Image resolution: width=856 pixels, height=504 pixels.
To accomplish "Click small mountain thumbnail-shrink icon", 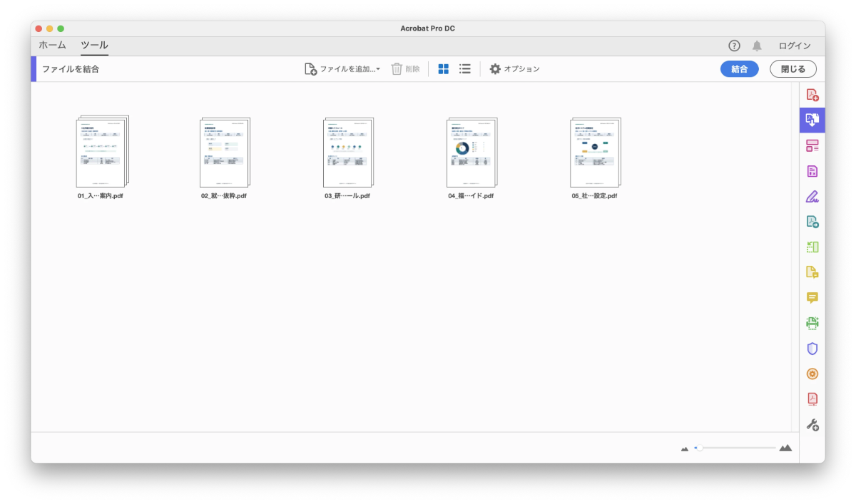I will (x=685, y=448).
